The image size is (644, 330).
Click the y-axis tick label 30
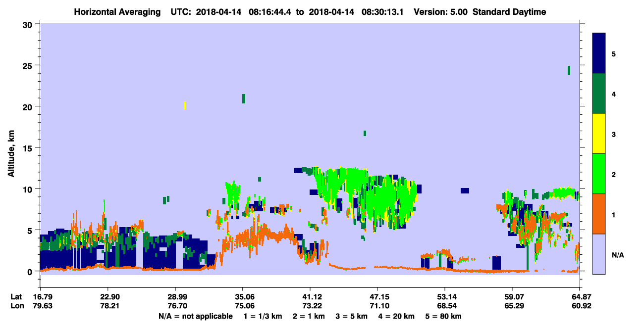[29, 24]
